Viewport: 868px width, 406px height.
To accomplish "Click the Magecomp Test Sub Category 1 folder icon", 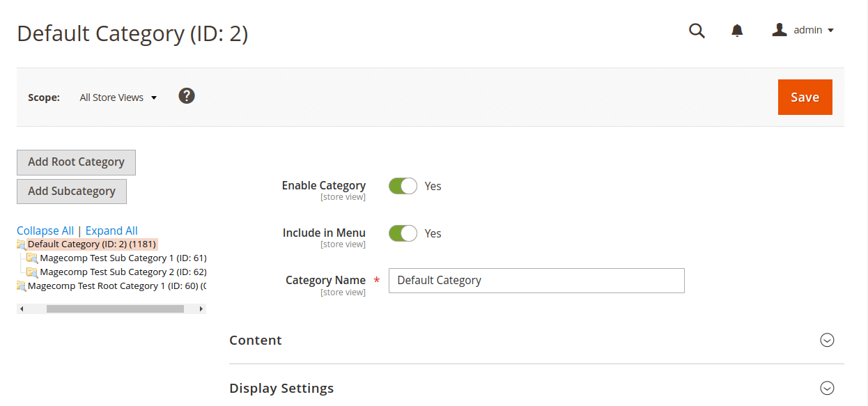I will (x=32, y=258).
